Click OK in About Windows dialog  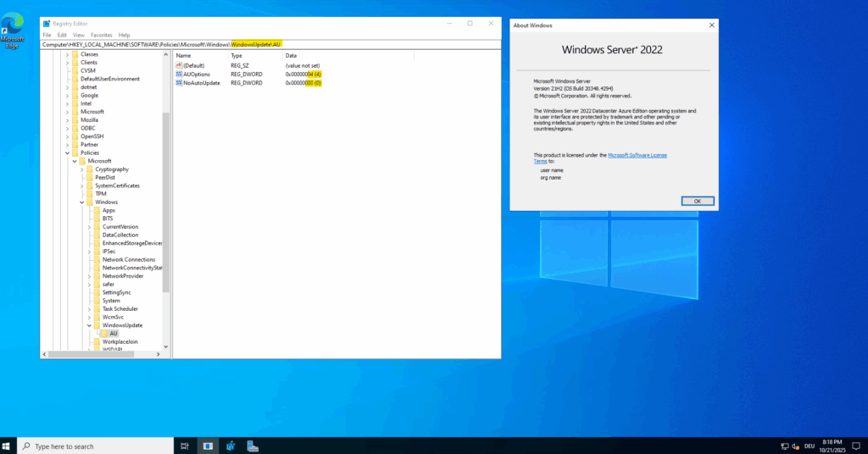click(x=697, y=201)
